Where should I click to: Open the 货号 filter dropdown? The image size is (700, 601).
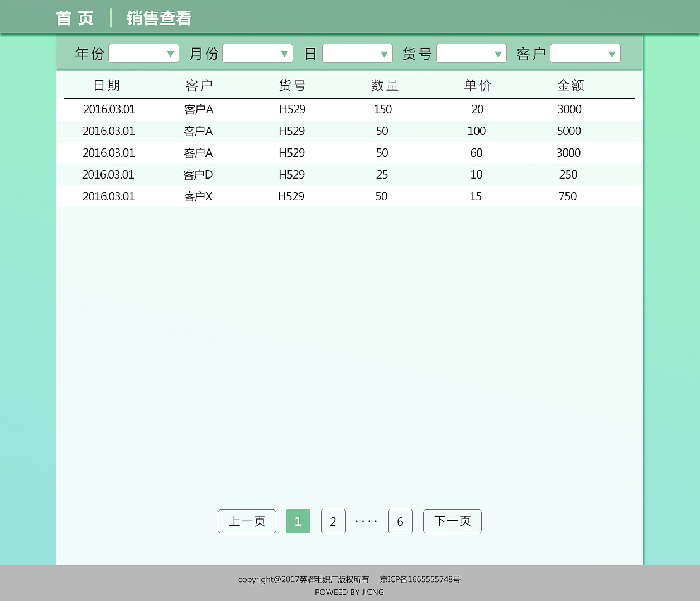471,54
